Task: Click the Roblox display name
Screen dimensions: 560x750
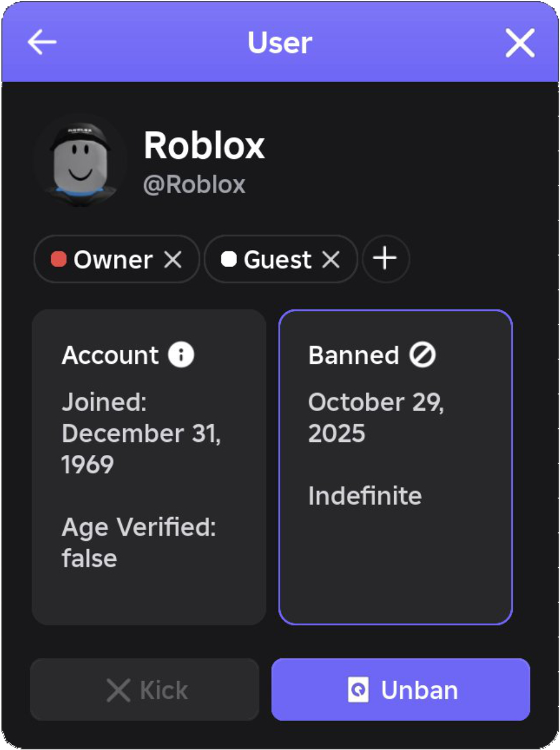Action: (204, 146)
